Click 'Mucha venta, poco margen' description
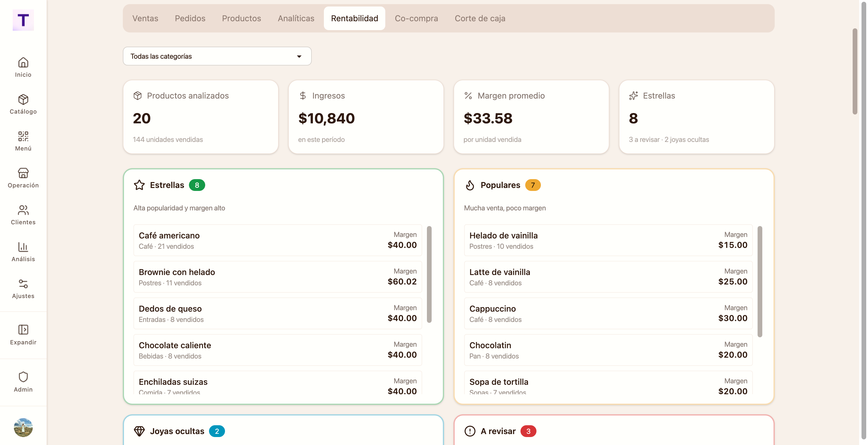This screenshot has width=868, height=445. [x=505, y=208]
